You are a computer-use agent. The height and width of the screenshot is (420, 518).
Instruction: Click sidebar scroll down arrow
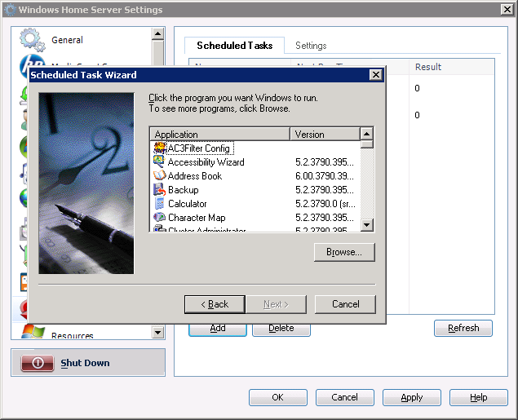click(x=158, y=332)
